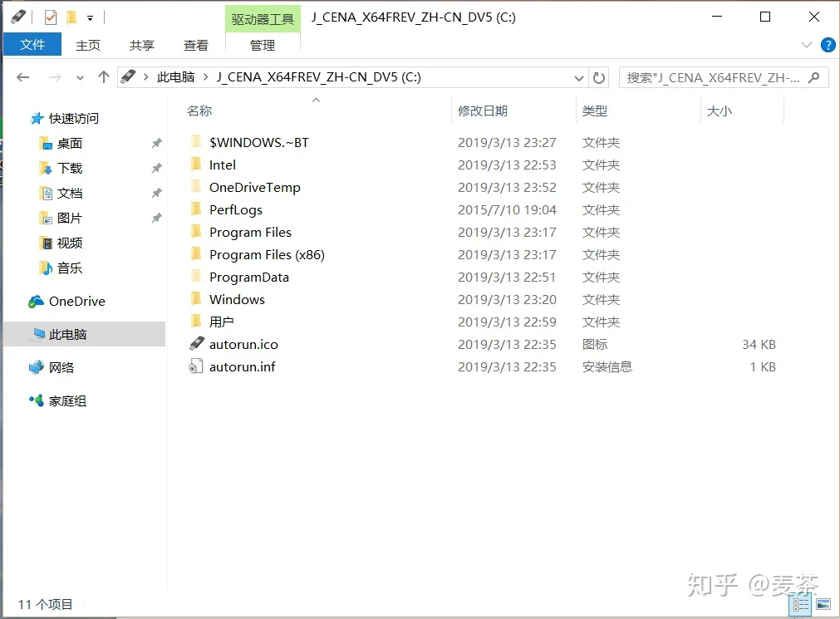Refresh the folder with the refresh button

[599, 78]
